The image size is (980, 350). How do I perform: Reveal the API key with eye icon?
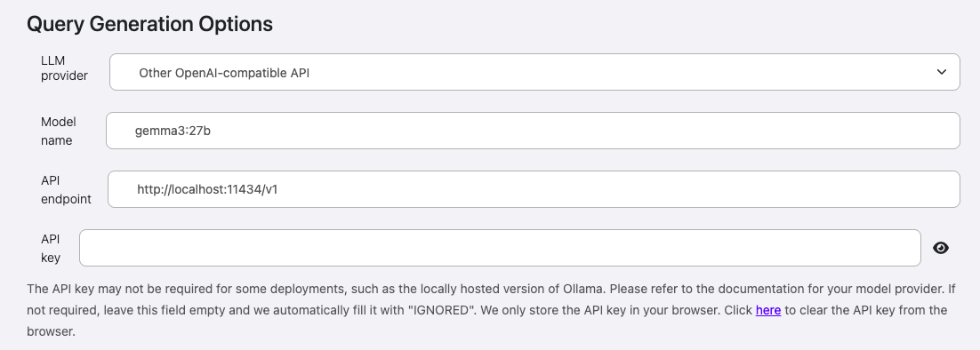click(x=941, y=248)
